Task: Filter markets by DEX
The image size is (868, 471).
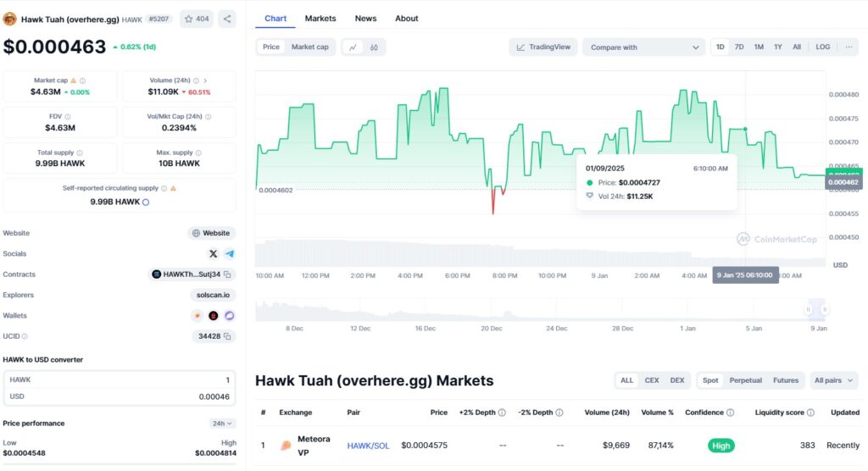Action: click(676, 380)
